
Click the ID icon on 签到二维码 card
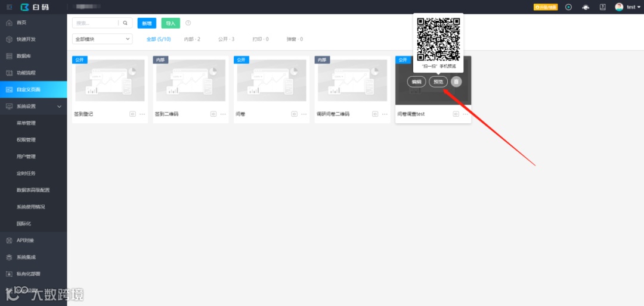click(213, 114)
